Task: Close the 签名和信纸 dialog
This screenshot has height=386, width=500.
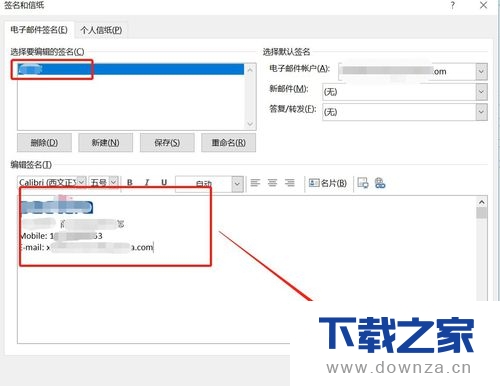Action: pyautogui.click(x=483, y=5)
